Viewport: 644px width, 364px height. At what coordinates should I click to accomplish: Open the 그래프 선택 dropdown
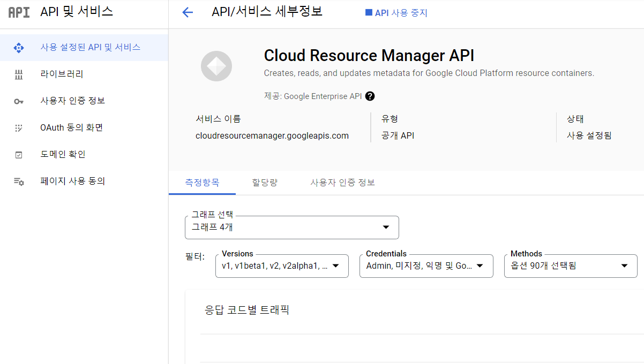click(x=292, y=227)
